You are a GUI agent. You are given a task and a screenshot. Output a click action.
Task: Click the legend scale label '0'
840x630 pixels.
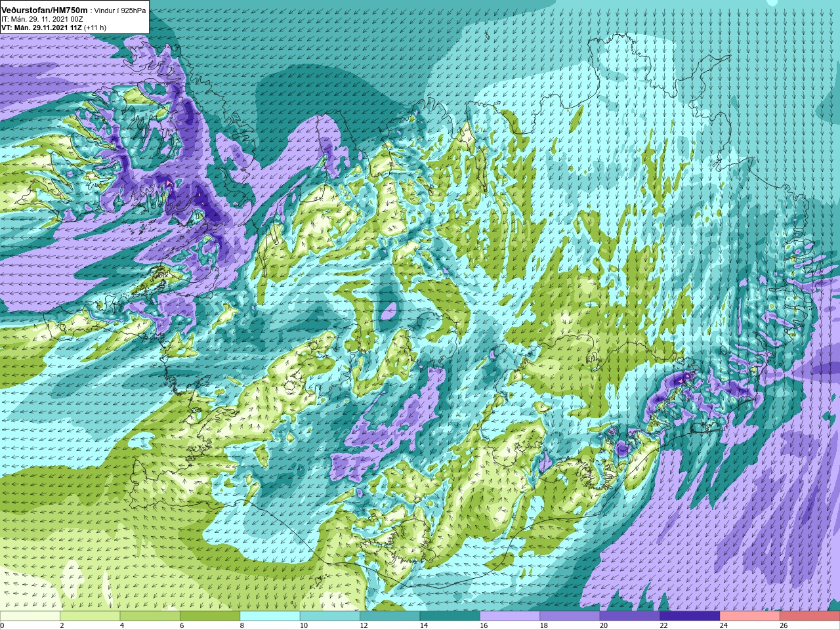(x=2, y=625)
